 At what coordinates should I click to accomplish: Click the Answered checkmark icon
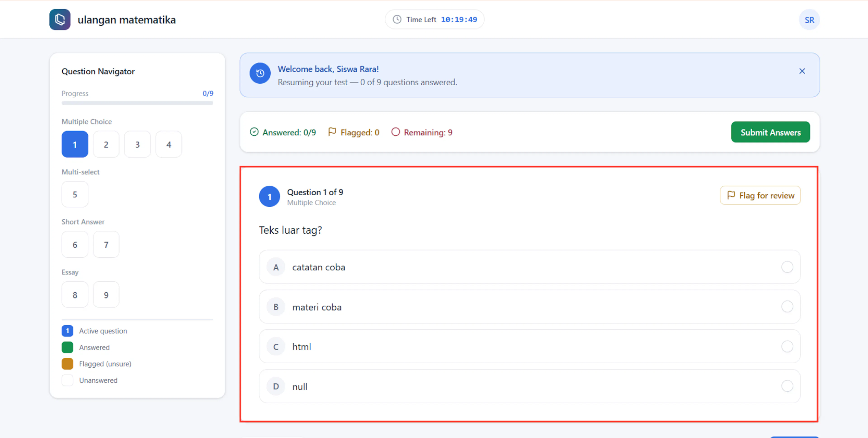click(254, 132)
